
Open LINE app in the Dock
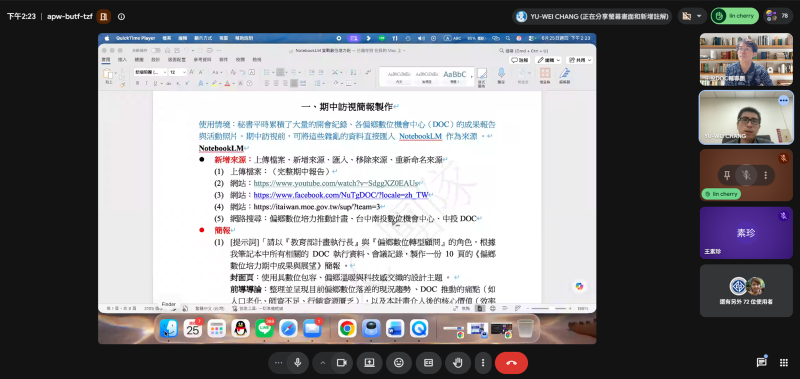(x=264, y=329)
